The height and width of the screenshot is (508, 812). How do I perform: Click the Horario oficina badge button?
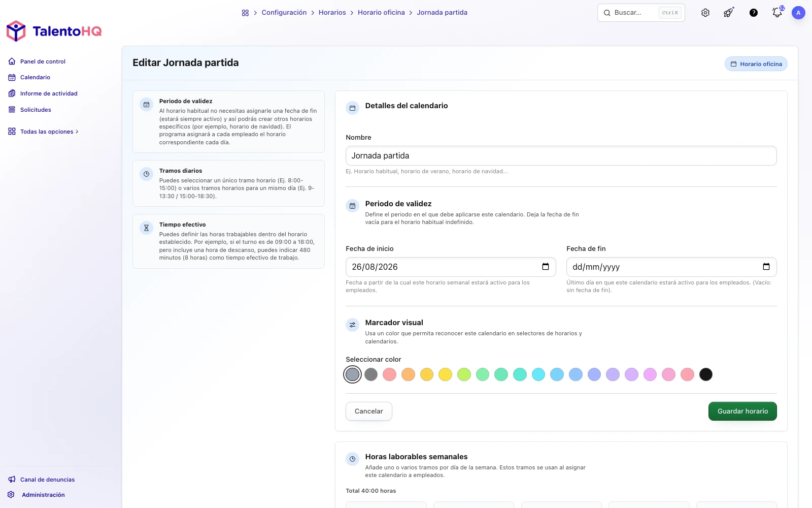coord(756,64)
